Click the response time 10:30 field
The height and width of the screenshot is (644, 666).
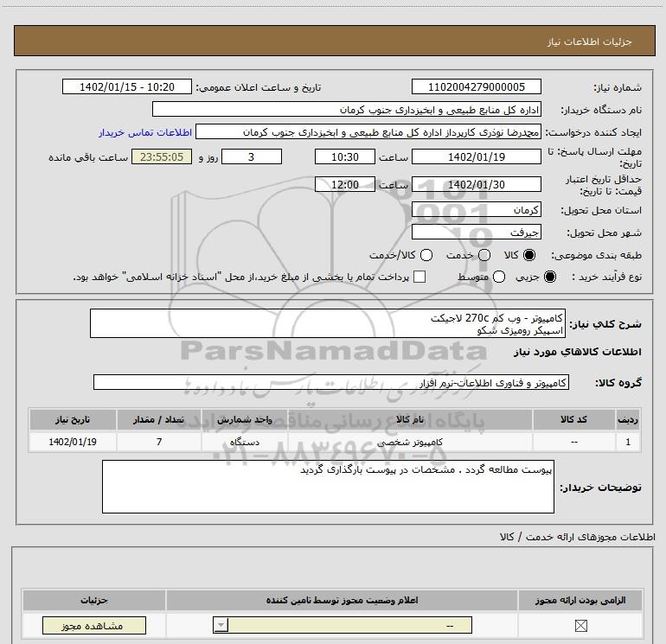[x=345, y=156]
